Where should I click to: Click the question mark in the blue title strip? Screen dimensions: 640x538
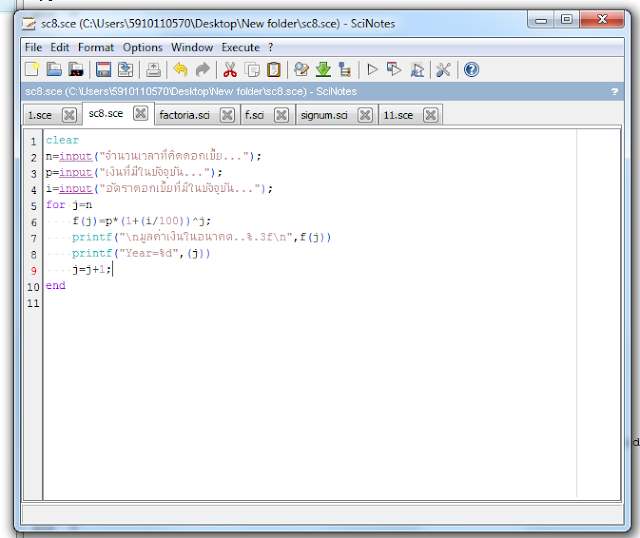click(614, 91)
